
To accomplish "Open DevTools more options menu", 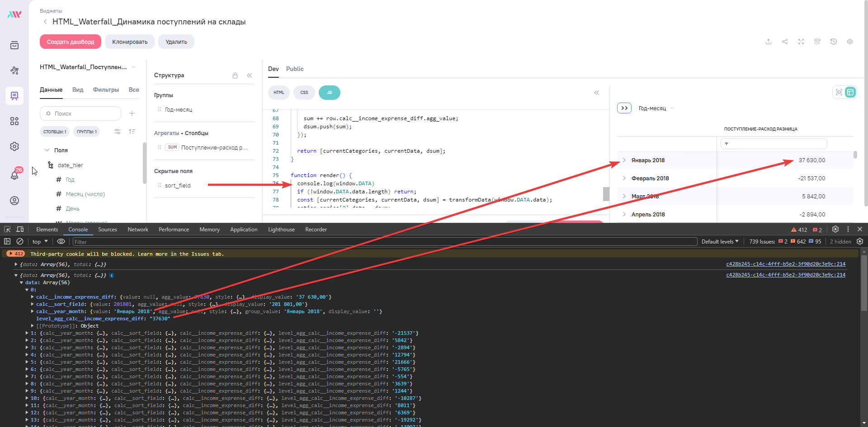I will tap(848, 229).
